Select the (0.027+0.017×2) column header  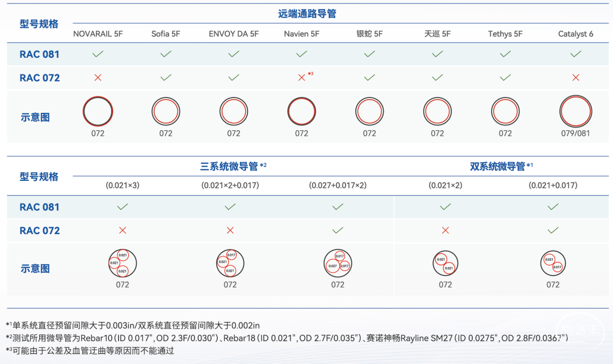click(338, 185)
